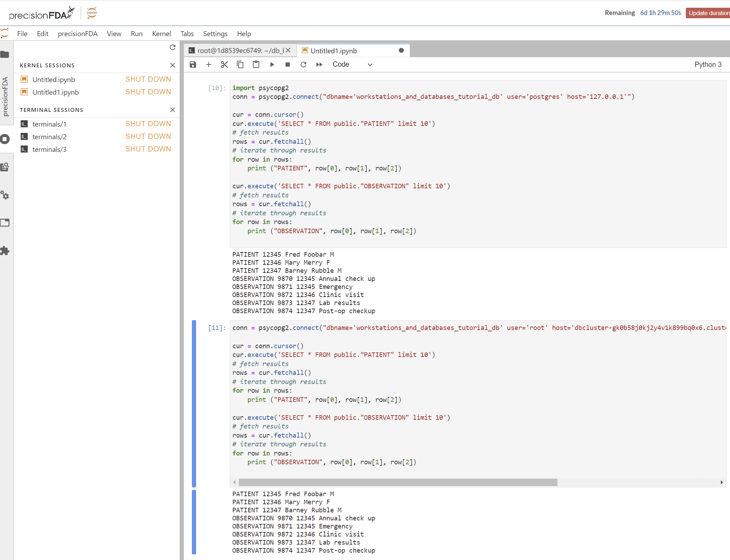Refresh the running sessions list

coord(172,47)
